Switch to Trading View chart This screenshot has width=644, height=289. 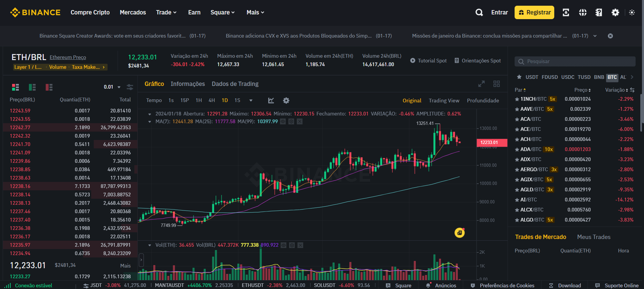[444, 101]
